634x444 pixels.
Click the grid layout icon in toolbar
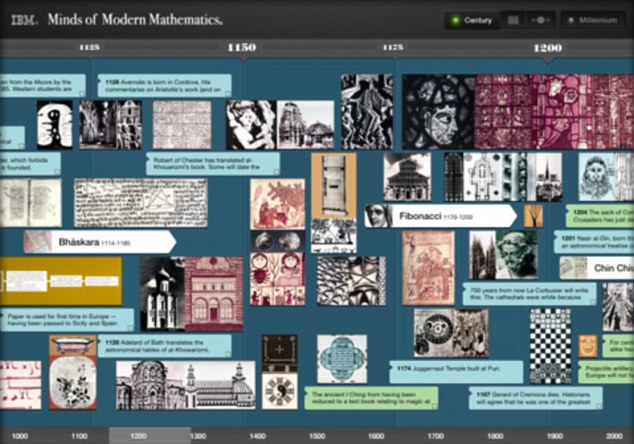point(513,20)
